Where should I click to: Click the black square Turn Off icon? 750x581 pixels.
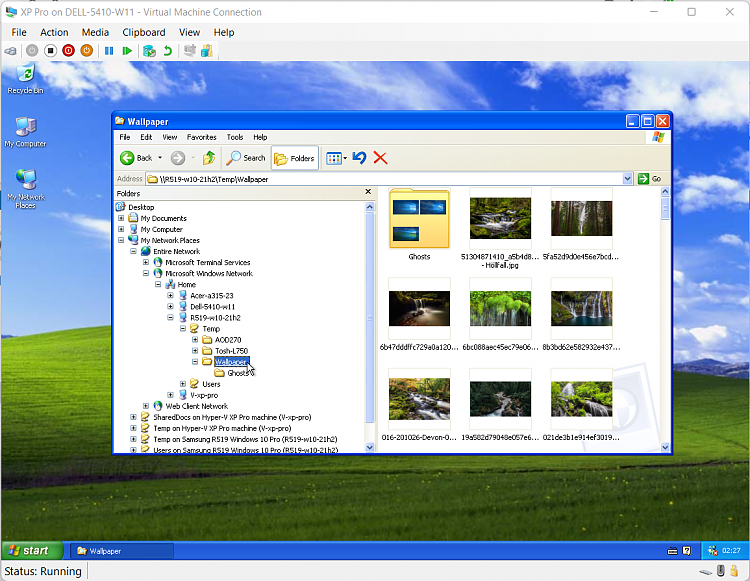[50, 51]
